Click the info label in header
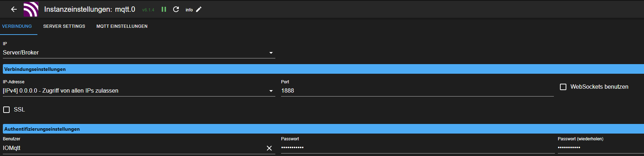The width and height of the screenshot is (644, 156). coord(189,10)
